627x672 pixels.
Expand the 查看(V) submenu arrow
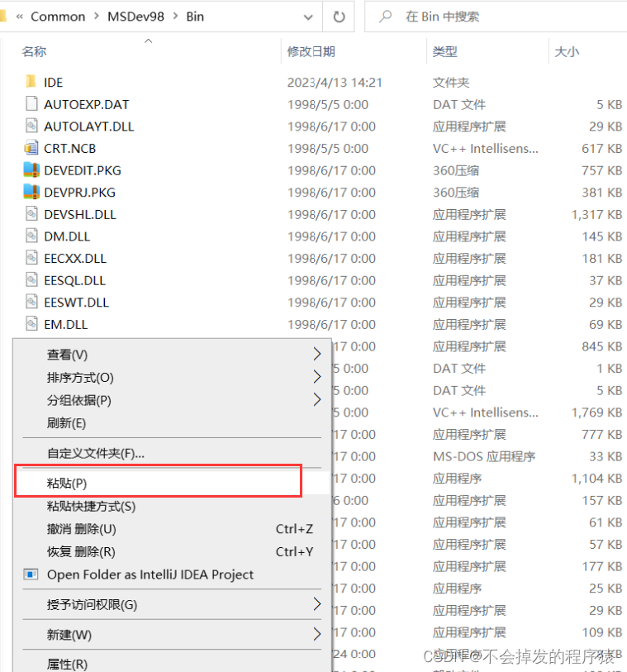click(x=316, y=354)
